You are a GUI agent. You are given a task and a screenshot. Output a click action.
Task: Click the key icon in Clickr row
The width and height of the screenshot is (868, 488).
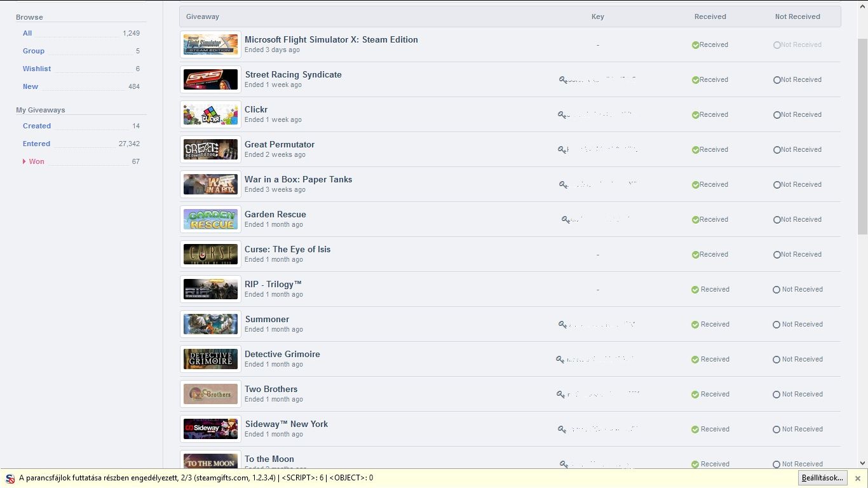[x=562, y=115]
